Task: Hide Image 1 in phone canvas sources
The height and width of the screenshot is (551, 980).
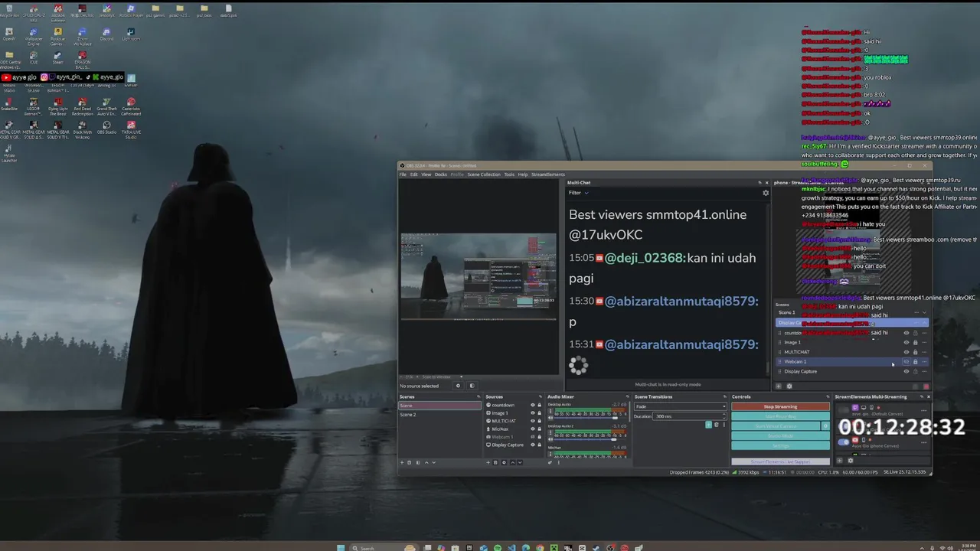Action: tap(906, 342)
